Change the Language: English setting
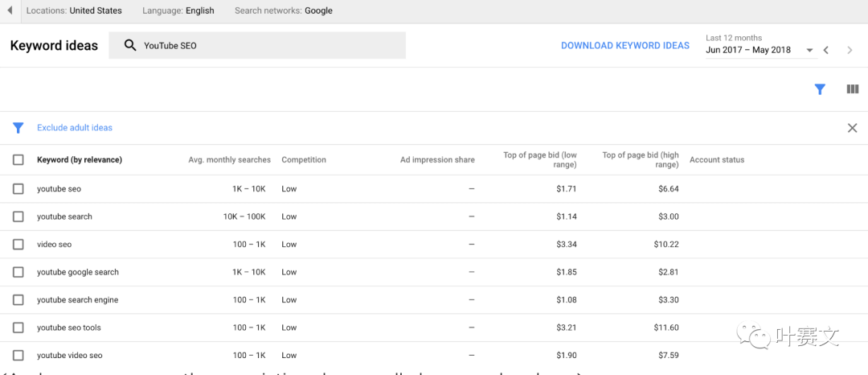Viewport: 868px width, 375px height. point(178,10)
